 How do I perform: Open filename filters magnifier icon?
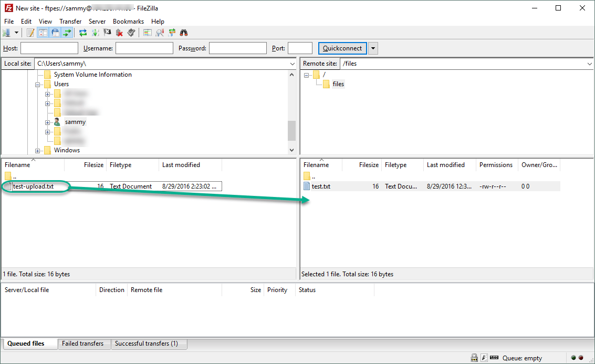159,33
